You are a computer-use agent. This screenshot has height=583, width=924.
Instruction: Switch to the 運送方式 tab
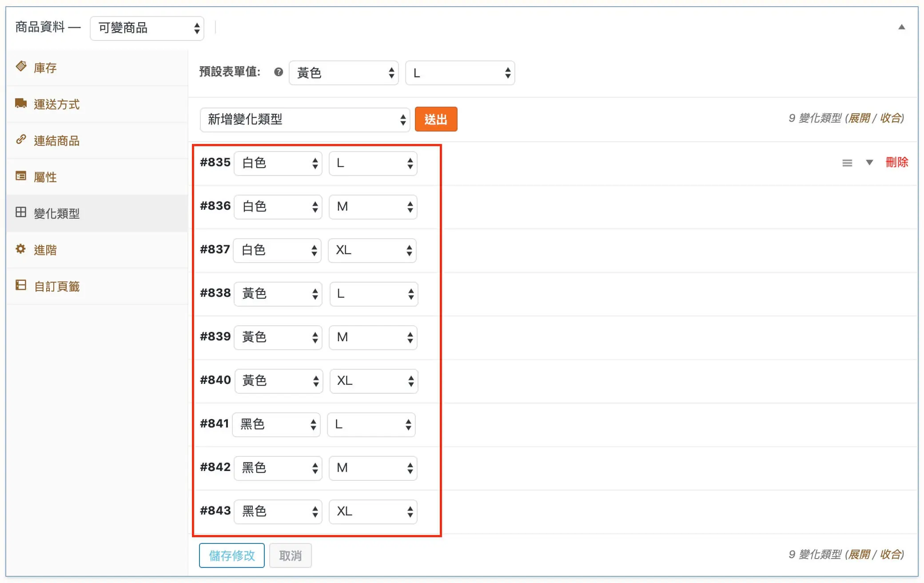point(97,104)
